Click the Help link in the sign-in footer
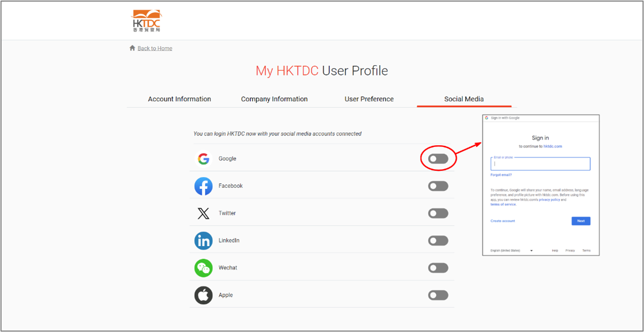The height and width of the screenshot is (332, 644). click(555, 250)
